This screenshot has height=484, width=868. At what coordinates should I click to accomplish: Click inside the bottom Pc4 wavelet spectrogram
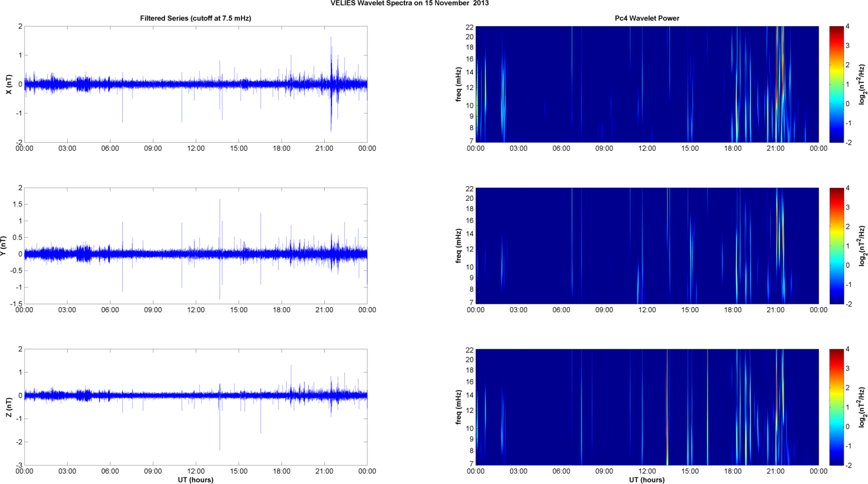click(x=647, y=407)
